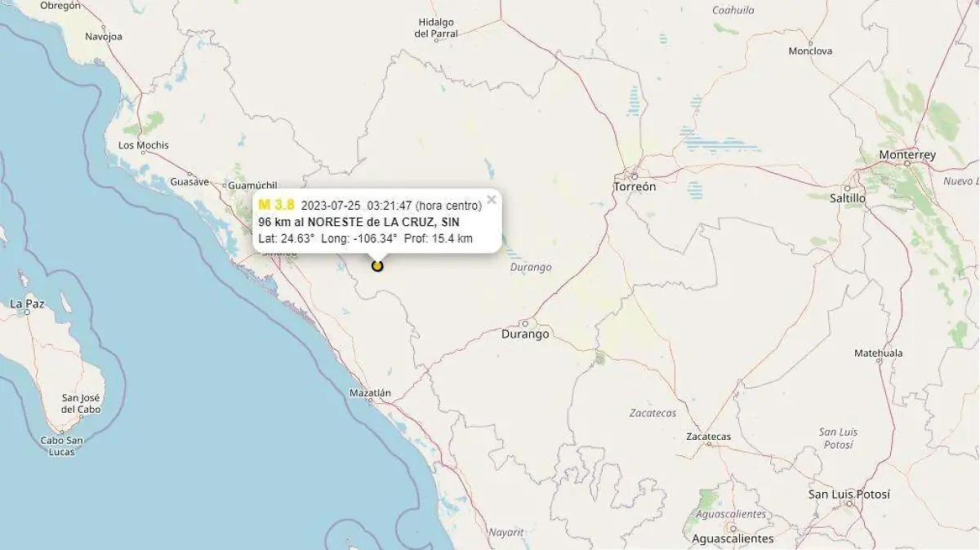
Task: Click the Aguascalientes city label
Action: tap(733, 539)
